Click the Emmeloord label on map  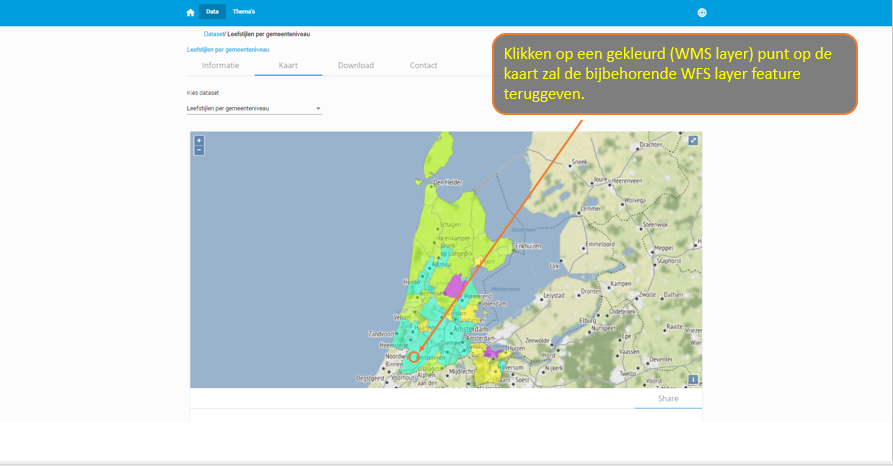click(x=600, y=244)
